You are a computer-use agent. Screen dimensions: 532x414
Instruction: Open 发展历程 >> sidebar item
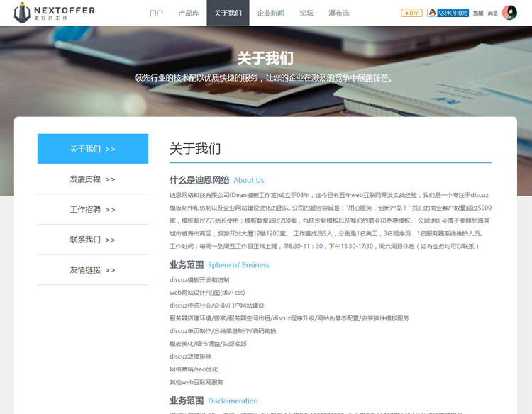click(x=93, y=179)
